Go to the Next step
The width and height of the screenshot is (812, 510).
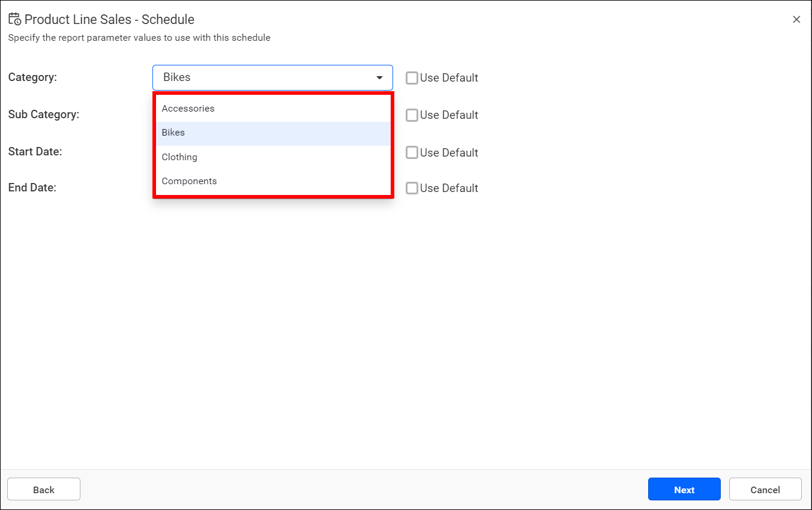684,489
